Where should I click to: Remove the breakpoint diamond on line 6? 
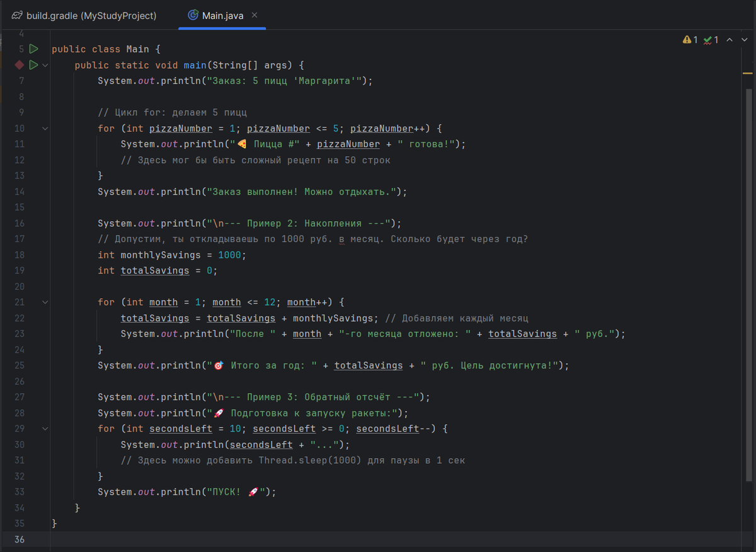[x=20, y=64]
